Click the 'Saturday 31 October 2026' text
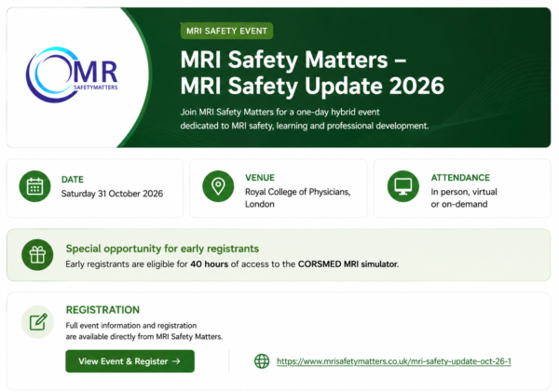 point(113,194)
